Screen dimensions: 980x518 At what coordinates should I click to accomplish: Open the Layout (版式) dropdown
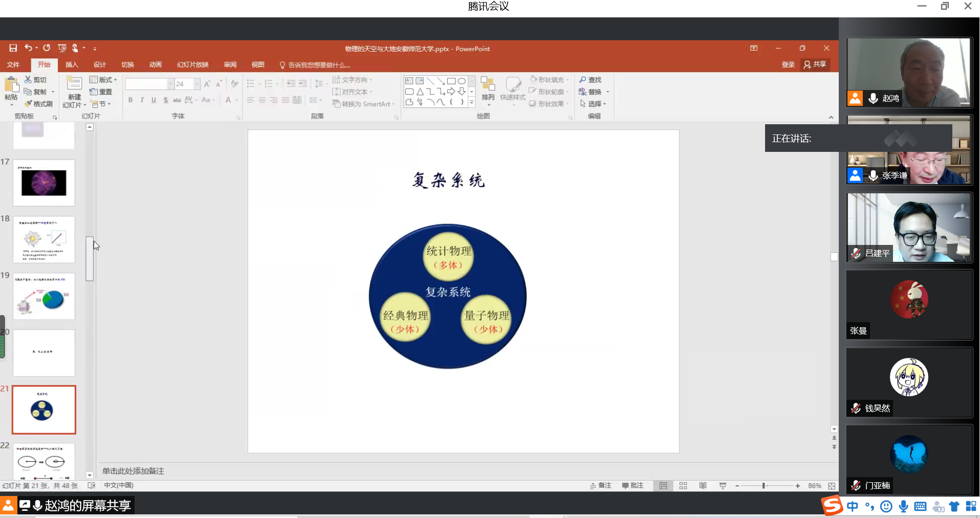[103, 80]
